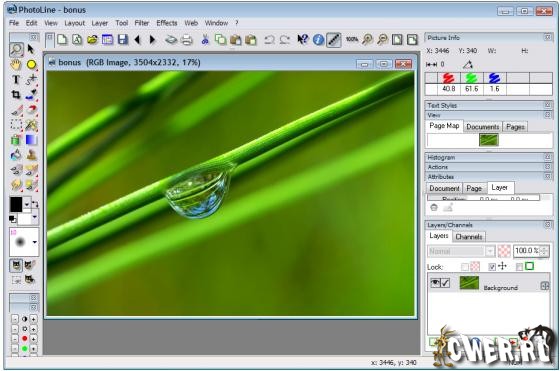Screen dimensions: 560x371
Task: Cut selection with the scissors icon
Action: coord(205,40)
